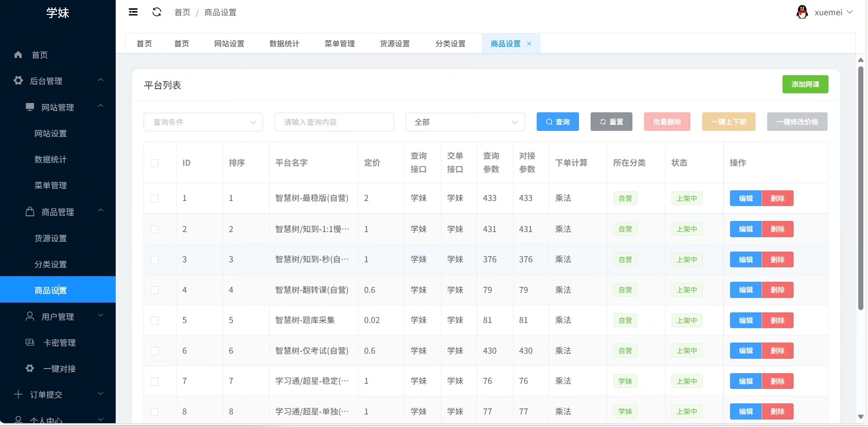
Task: Select the checkbox for 智慧树-题库采集 row
Action: [155, 321]
